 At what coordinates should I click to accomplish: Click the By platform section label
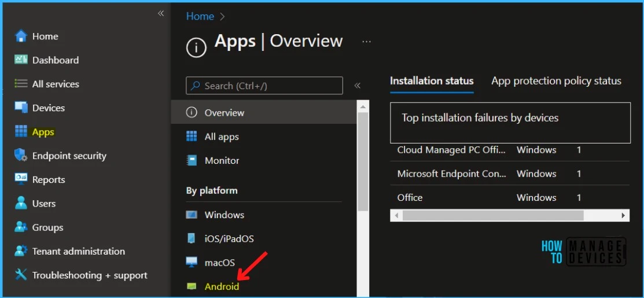pos(212,190)
